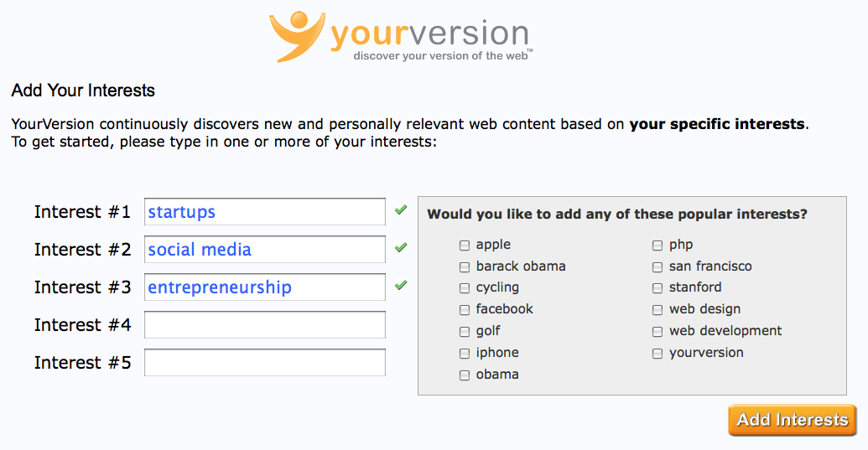Check the apple interest checkbox

465,245
